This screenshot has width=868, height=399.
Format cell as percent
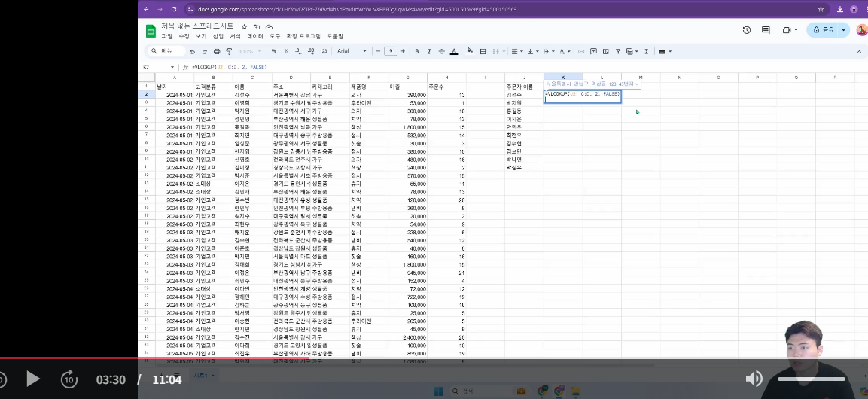286,51
